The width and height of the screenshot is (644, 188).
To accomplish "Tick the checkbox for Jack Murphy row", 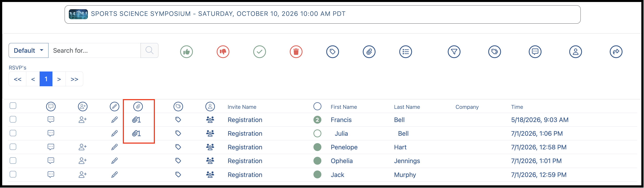I will coord(13,174).
